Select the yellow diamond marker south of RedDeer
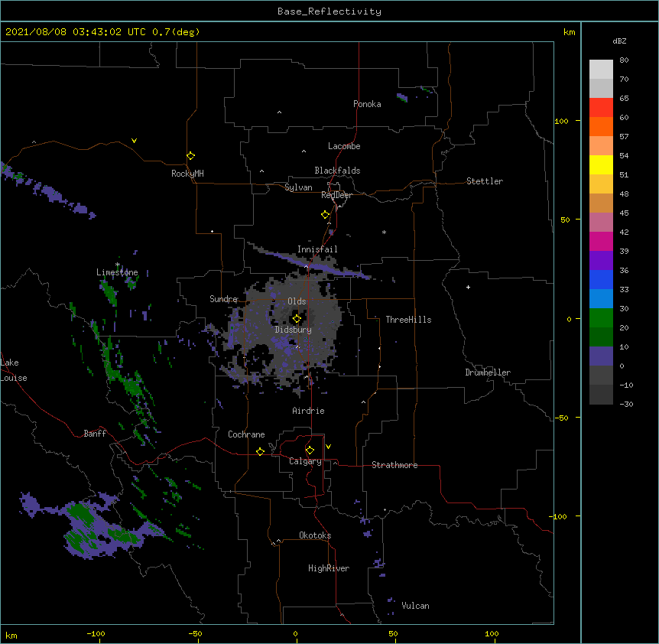The image size is (659, 644). [x=326, y=215]
